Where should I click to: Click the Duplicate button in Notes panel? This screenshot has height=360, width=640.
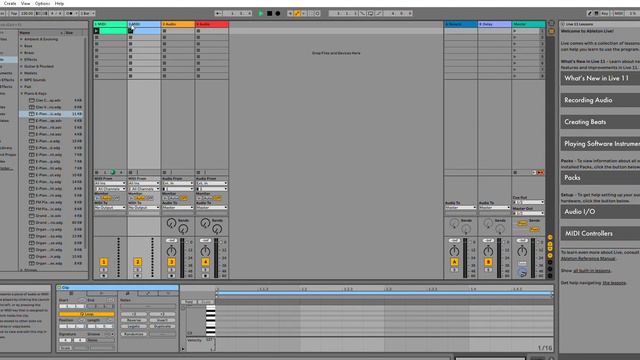coord(162,327)
